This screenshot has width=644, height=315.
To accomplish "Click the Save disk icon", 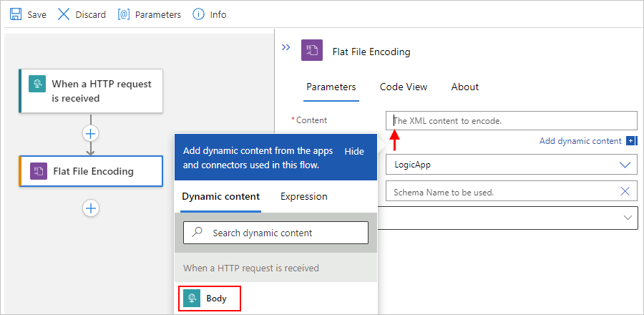I will (x=15, y=14).
